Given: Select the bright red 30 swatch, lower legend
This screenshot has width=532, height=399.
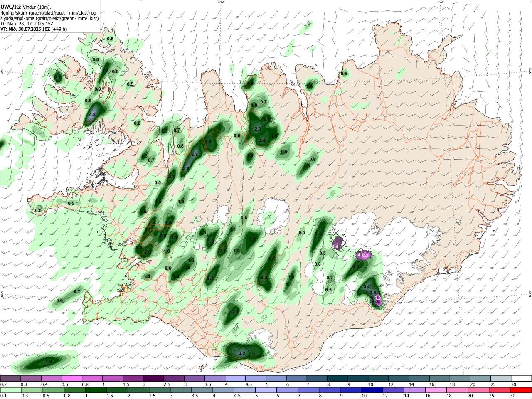Looking at the screenshot, I should pos(521,390).
